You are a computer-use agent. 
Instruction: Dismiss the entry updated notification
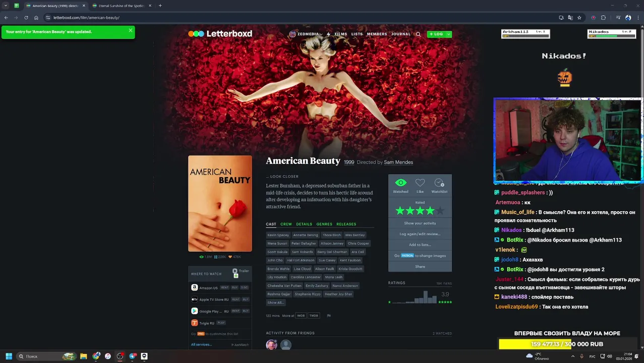130,30
